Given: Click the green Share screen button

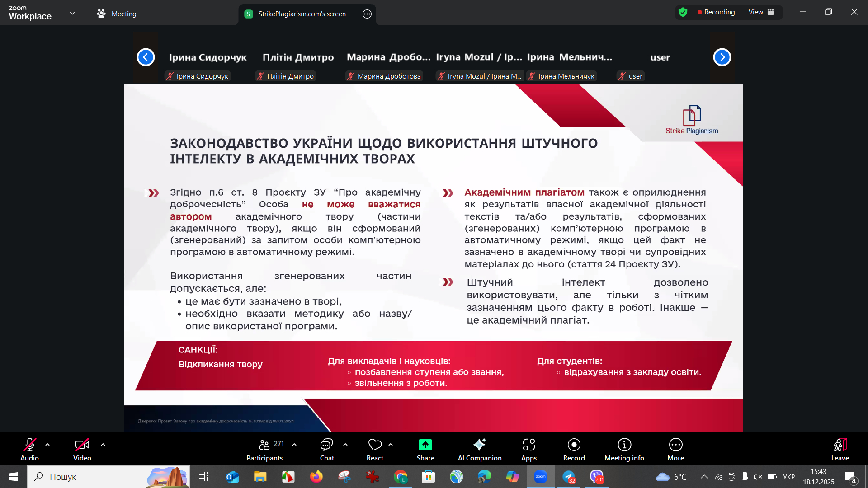Looking at the screenshot, I should tap(425, 445).
